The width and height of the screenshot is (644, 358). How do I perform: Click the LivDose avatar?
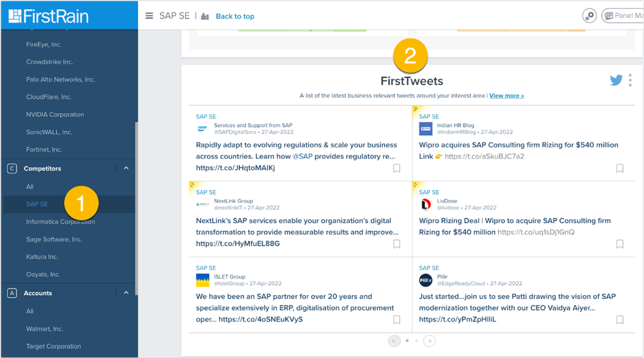(x=426, y=204)
